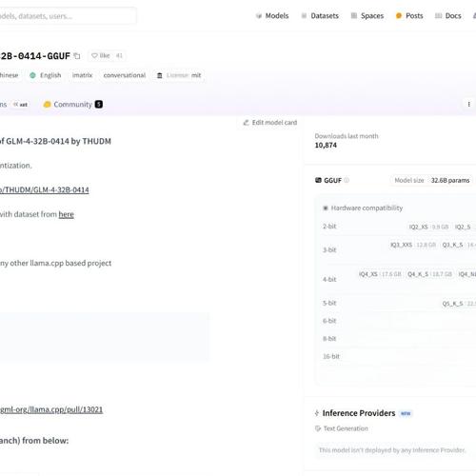
Task: Open the License: mit tag
Action: (179, 75)
